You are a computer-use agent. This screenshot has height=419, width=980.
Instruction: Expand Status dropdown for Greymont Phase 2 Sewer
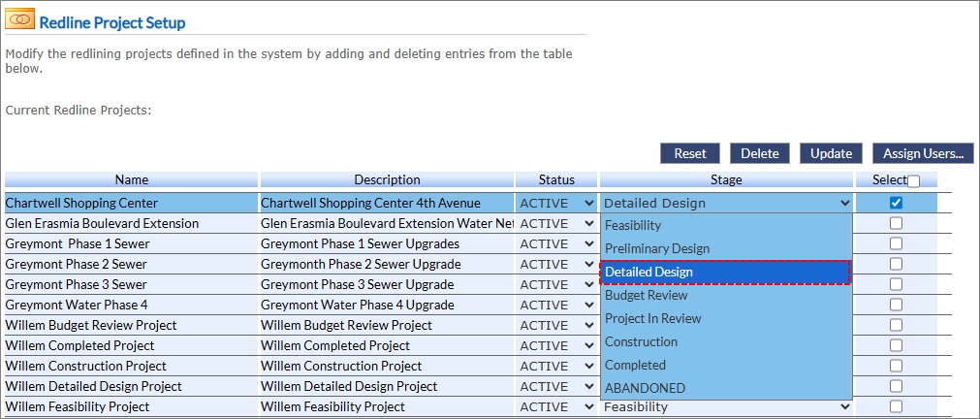[556, 265]
